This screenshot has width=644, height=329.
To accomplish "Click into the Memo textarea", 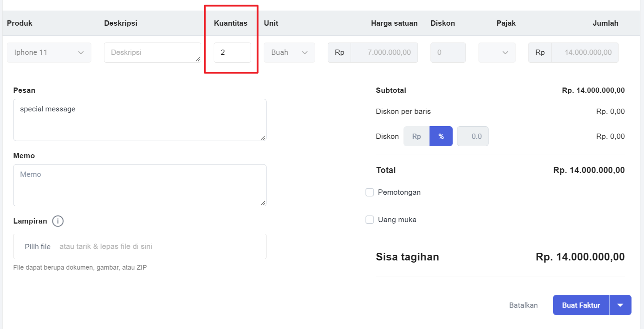I will click(x=140, y=185).
